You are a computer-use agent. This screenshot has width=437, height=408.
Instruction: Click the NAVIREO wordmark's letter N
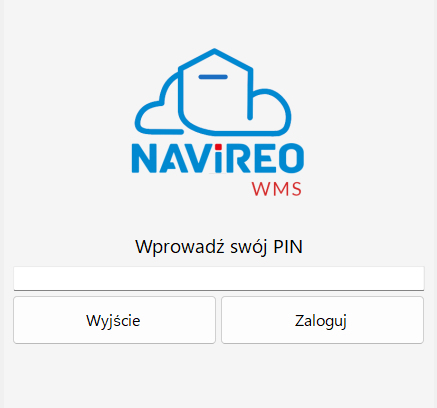pos(145,158)
